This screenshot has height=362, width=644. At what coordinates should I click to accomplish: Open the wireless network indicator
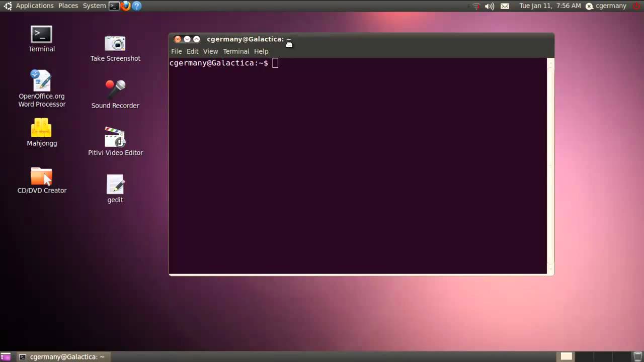tap(476, 6)
